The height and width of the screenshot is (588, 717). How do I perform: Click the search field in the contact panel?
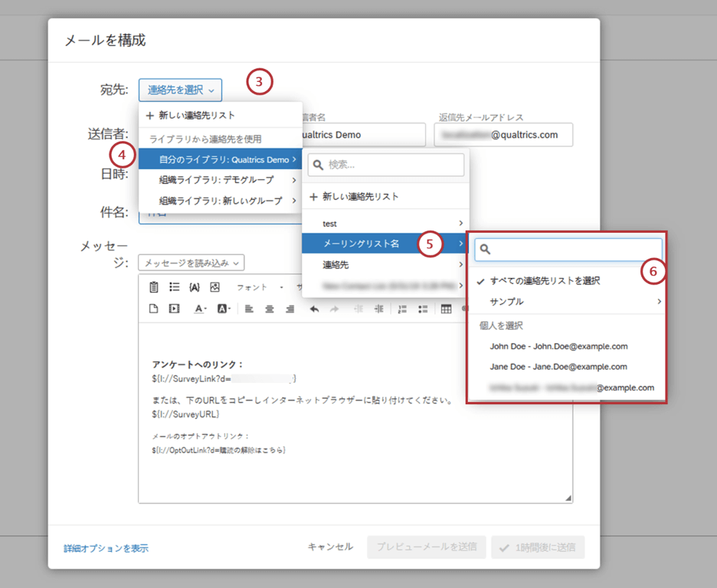(x=568, y=249)
